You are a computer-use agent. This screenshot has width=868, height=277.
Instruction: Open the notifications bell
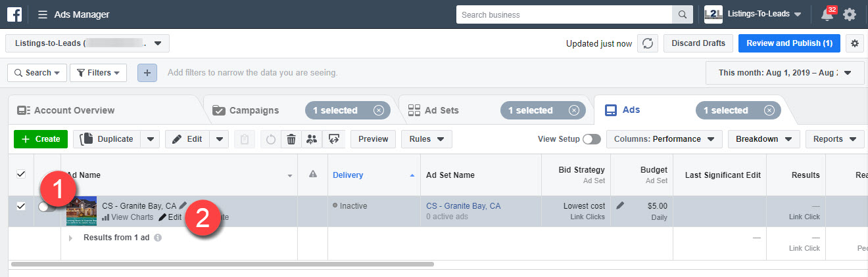pyautogui.click(x=827, y=14)
